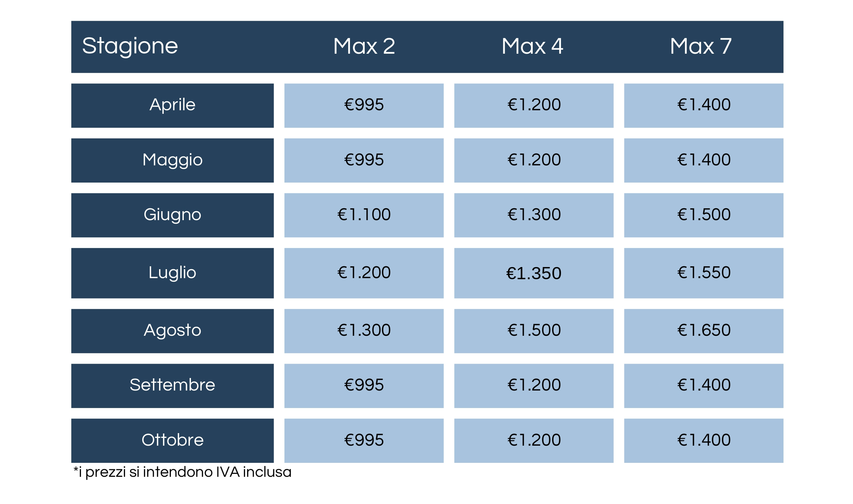Click the Maggio row label

pos(172,160)
